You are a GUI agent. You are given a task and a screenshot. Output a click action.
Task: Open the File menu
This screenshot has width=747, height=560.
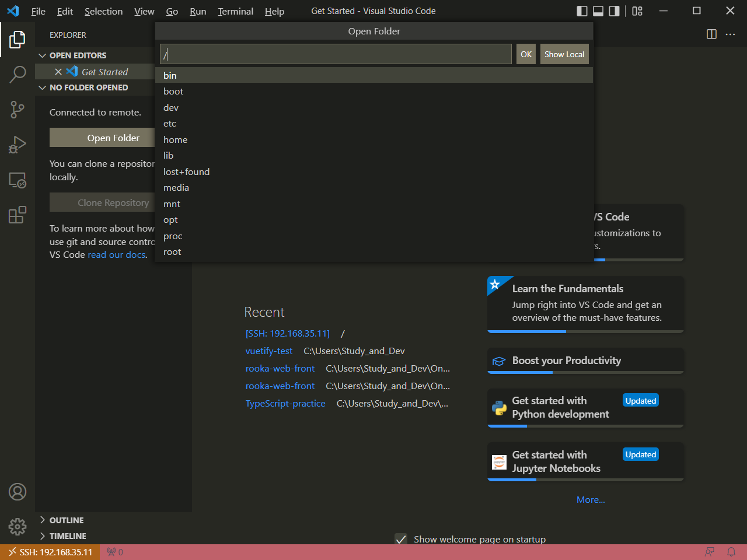38,11
